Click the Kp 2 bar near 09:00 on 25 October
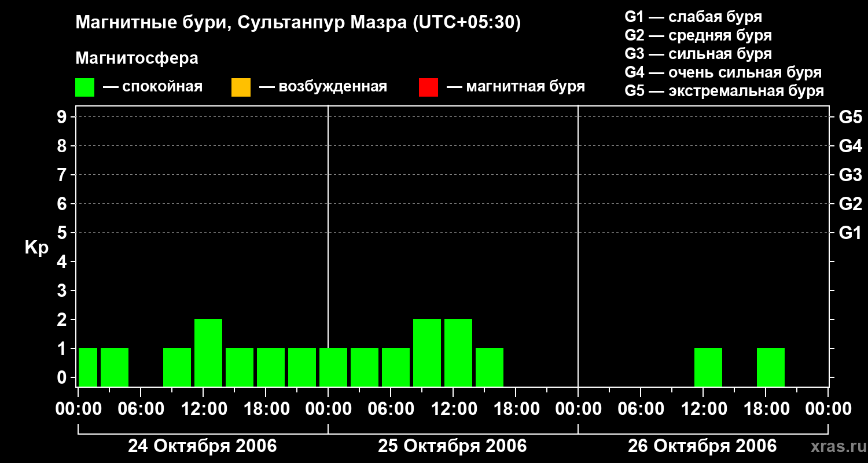 pos(427,352)
